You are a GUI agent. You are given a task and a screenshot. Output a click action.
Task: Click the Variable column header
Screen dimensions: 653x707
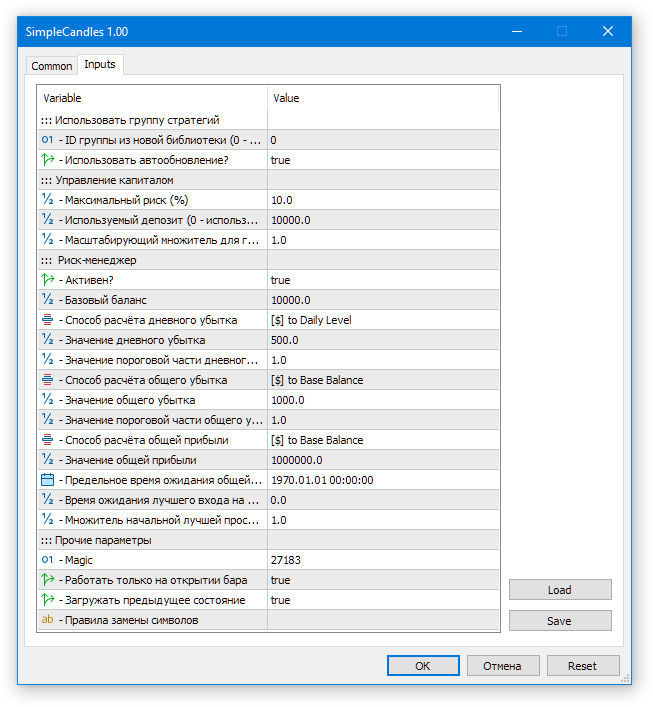coord(152,98)
